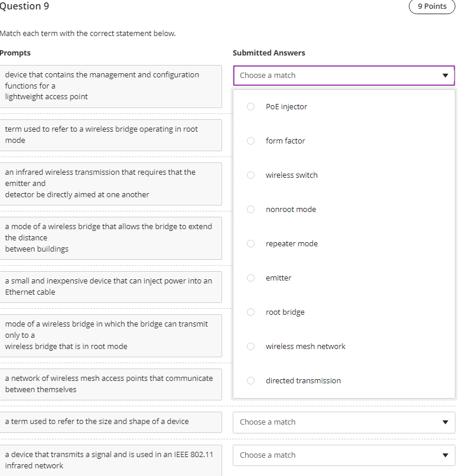Select the PoE injector radio option
This screenshot has height=476, width=459.
[x=251, y=107]
